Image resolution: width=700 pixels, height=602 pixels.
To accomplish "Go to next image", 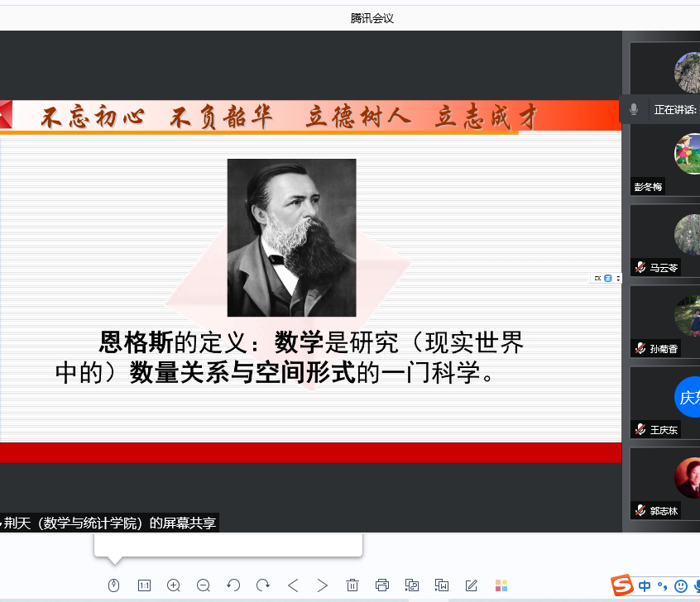I will (323, 585).
